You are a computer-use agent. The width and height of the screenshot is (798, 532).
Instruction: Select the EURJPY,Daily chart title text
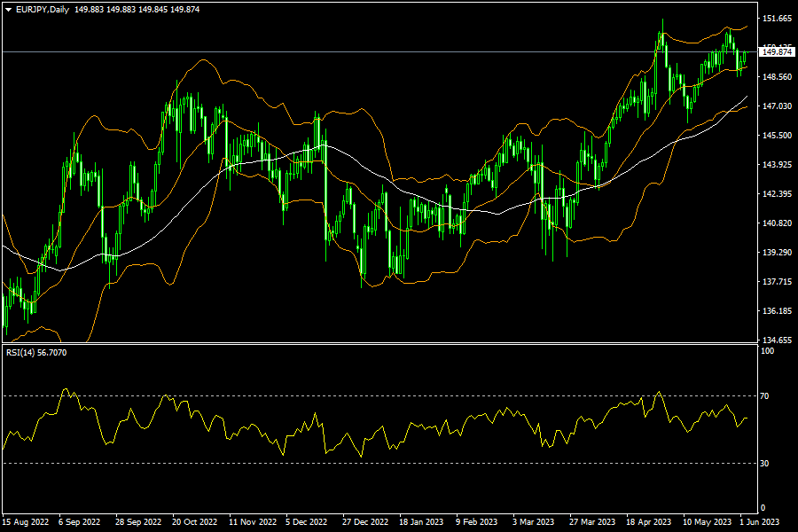pyautogui.click(x=43, y=10)
